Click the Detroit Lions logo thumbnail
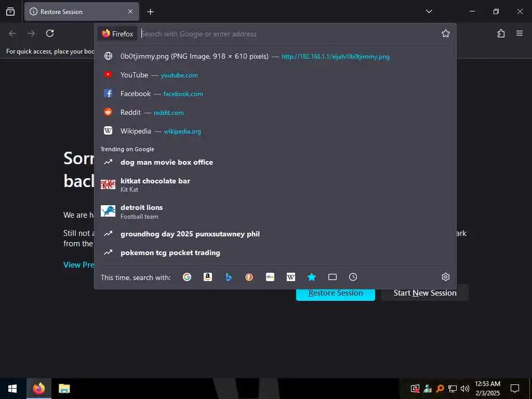Image resolution: width=532 pixels, height=399 pixels. point(108,211)
